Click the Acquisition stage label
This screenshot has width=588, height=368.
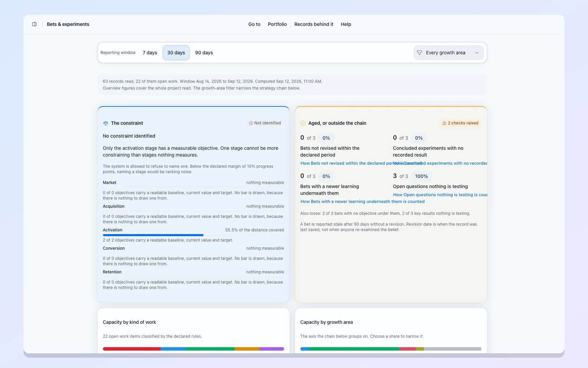[x=114, y=206]
